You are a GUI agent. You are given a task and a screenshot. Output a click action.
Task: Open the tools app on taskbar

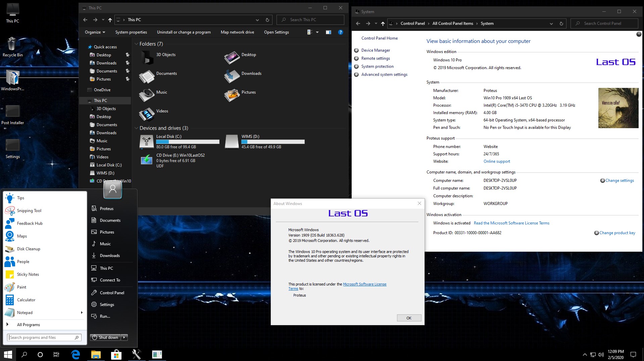click(x=136, y=354)
